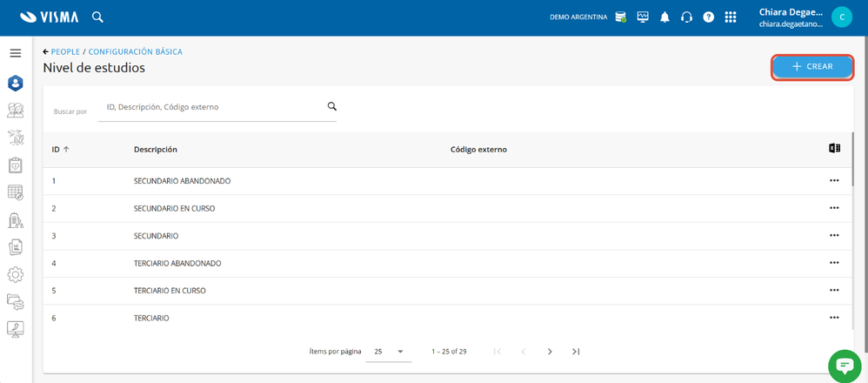Open row options for SECUNDARIO ABANDONADO
The width and height of the screenshot is (868, 383).
tap(834, 181)
